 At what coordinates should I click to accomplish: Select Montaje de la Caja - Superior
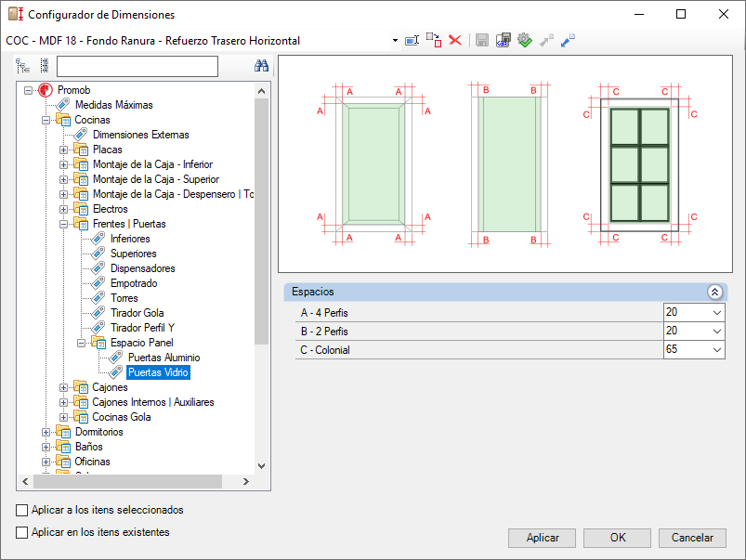(x=156, y=179)
